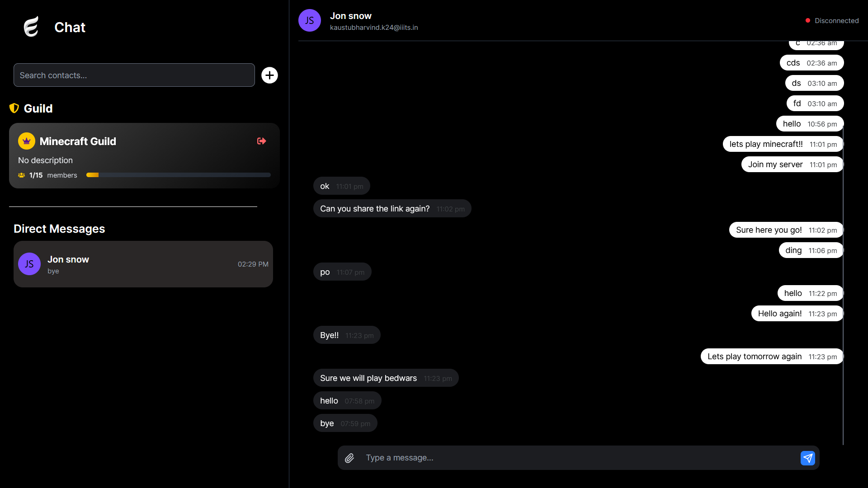Click the Disconnected status indicator

pos(832,20)
